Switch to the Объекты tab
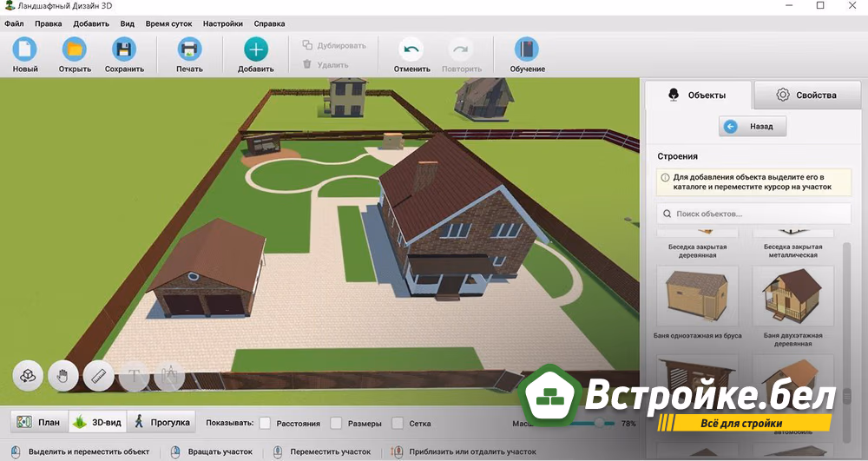 [698, 95]
